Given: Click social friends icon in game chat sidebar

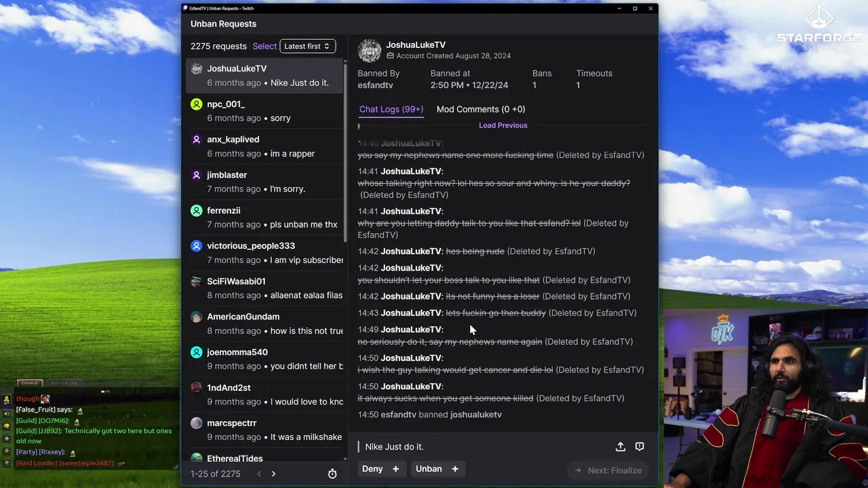Looking at the screenshot, I should [x=6, y=401].
